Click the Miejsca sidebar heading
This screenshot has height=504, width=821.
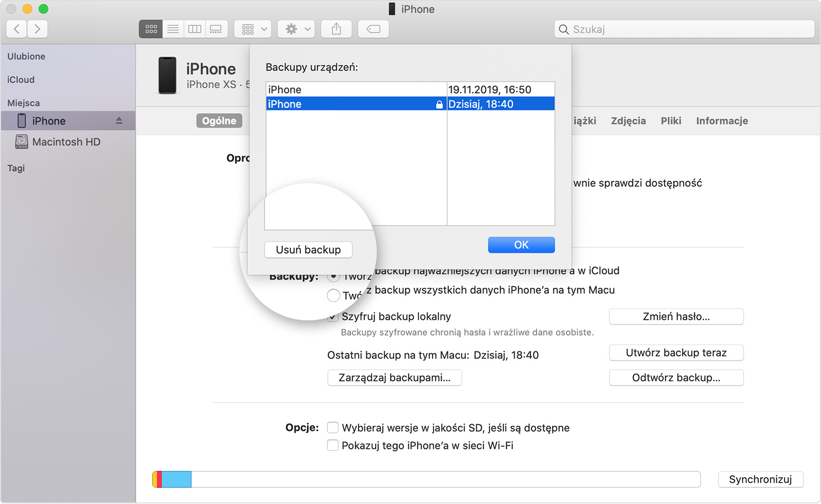click(x=24, y=103)
